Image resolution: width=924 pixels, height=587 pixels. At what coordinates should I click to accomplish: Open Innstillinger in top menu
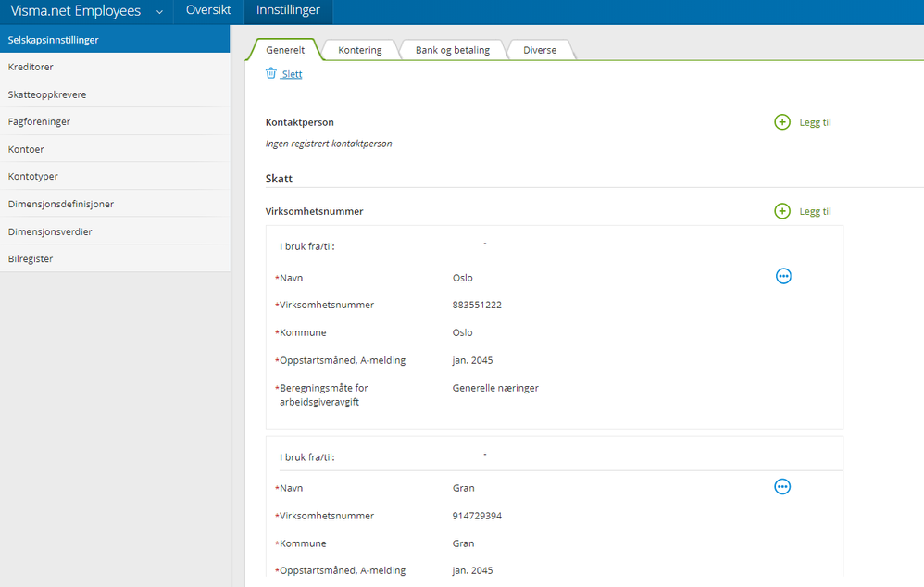pyautogui.click(x=290, y=11)
